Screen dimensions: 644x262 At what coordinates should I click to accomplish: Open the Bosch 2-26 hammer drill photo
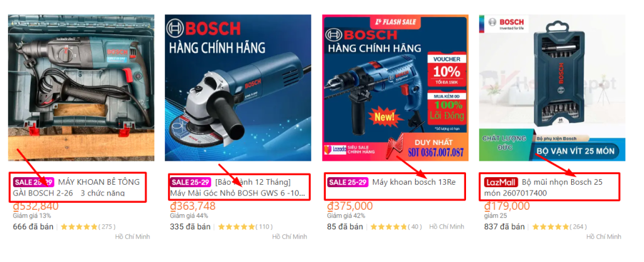click(x=81, y=88)
